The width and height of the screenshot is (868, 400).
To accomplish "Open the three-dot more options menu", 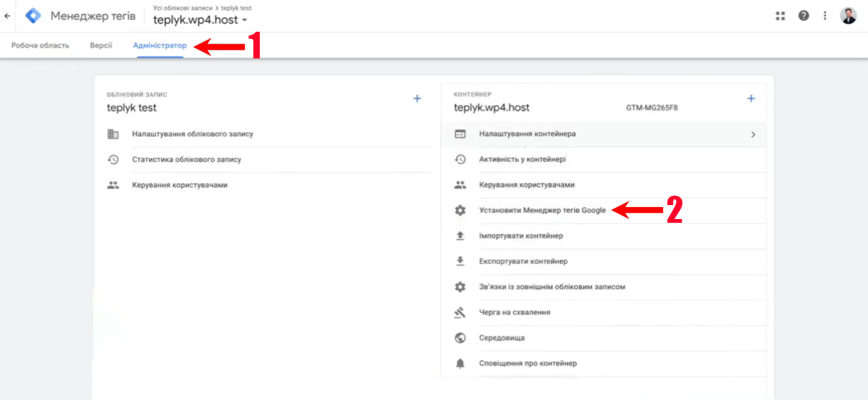I will click(x=825, y=16).
